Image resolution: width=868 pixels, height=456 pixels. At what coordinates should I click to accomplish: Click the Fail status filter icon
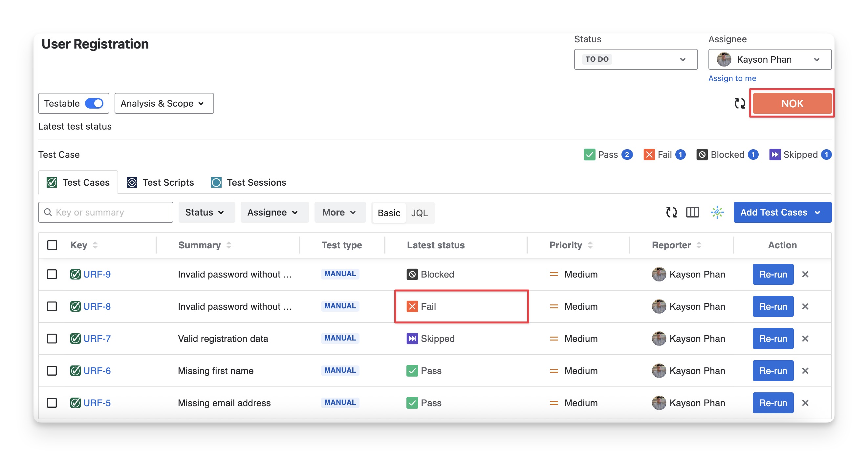[x=649, y=155]
